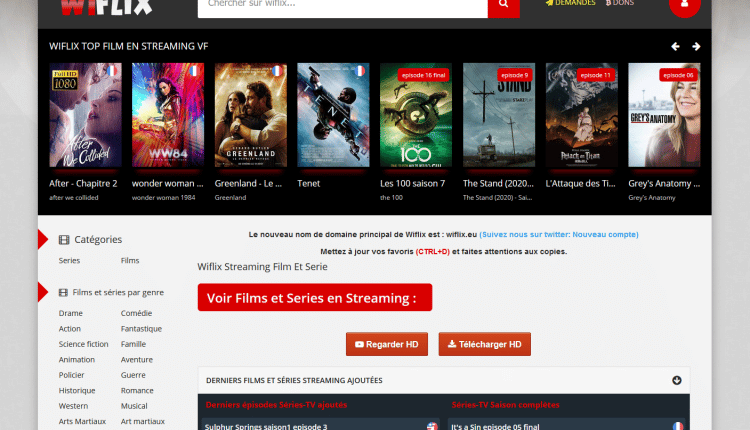The width and height of the screenshot is (750, 430).
Task: Click Greenland - Le... title link
Action: point(248,184)
